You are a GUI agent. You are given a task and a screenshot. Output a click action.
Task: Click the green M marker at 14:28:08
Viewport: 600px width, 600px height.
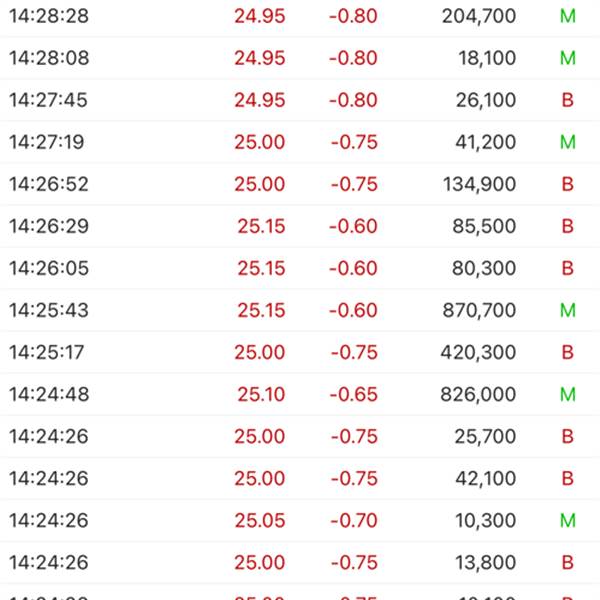568,58
